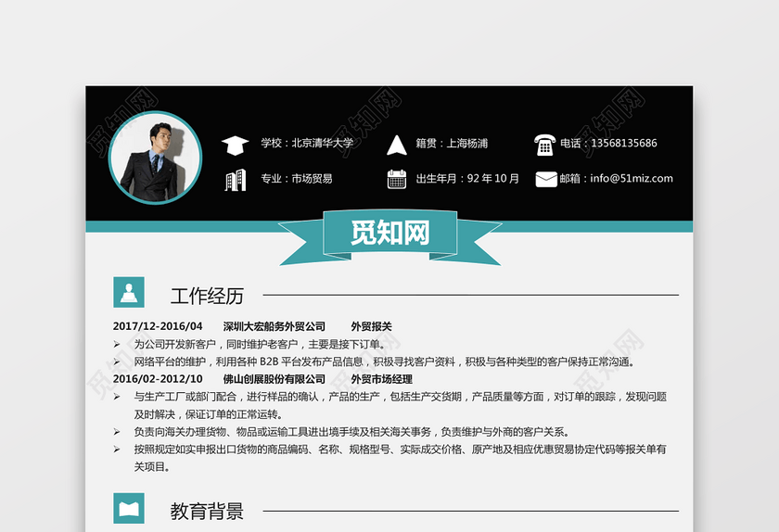The image size is (779, 532).
Task: Click the calendar icon beside 出生年月
Action: [397, 179]
